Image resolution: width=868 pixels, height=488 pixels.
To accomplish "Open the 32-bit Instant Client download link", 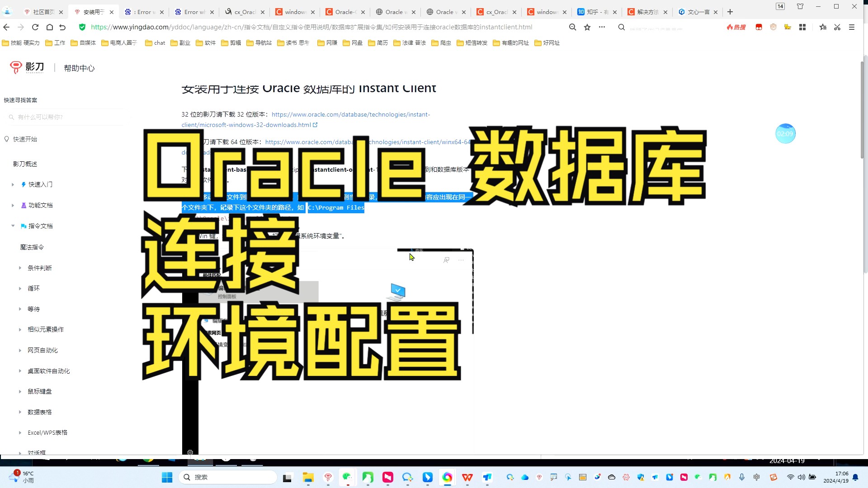I will 306,120.
